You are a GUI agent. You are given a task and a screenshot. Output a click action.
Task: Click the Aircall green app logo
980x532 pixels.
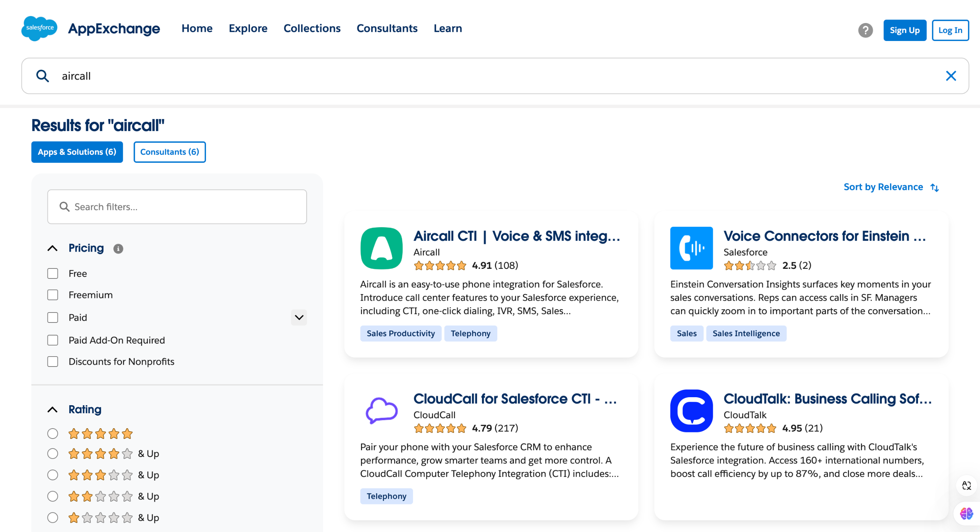(381, 248)
